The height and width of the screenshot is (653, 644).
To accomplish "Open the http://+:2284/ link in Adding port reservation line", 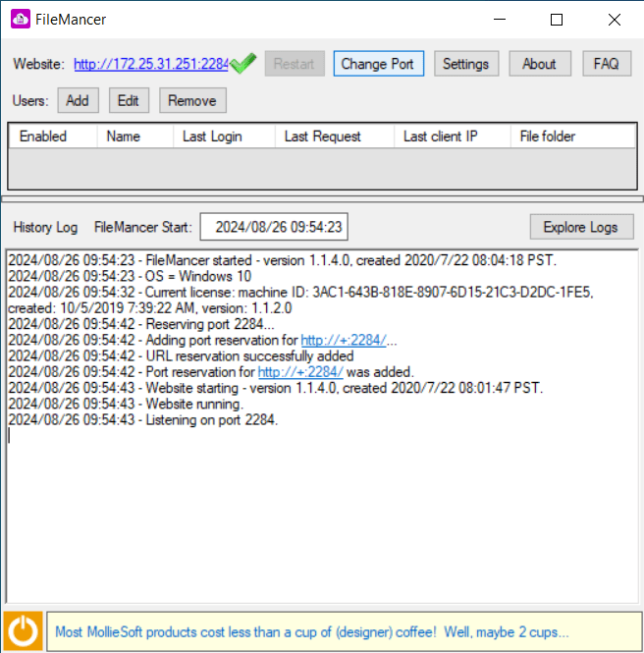I will 344,340.
